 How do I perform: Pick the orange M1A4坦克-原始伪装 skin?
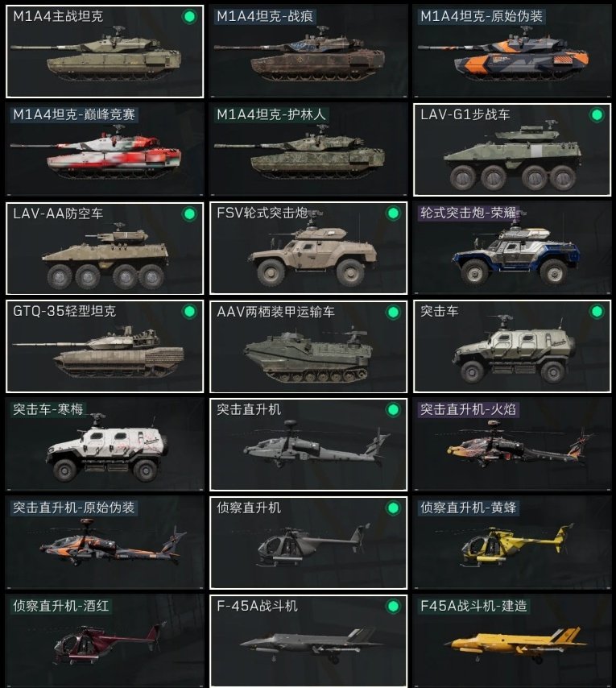512,52
